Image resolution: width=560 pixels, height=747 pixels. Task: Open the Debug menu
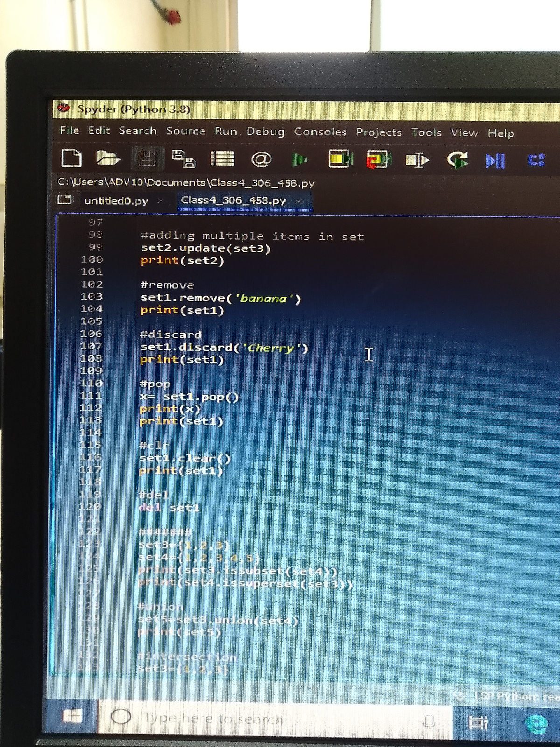point(266,132)
